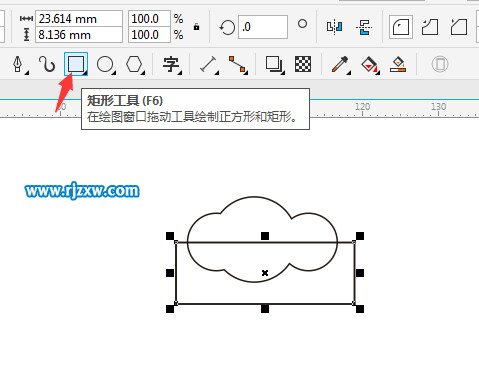This screenshot has height=391, width=479.
Task: Open the Ellipse tool flyout arrow
Action: (114, 72)
